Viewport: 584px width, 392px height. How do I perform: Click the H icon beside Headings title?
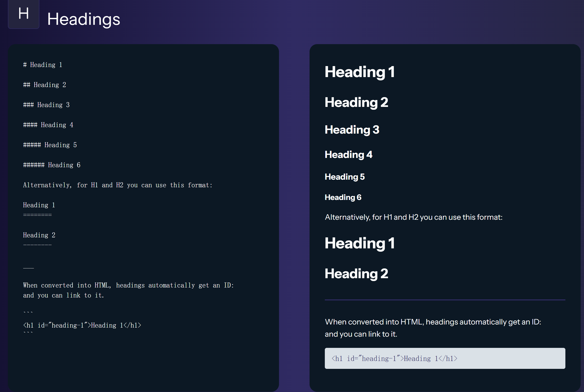[23, 14]
